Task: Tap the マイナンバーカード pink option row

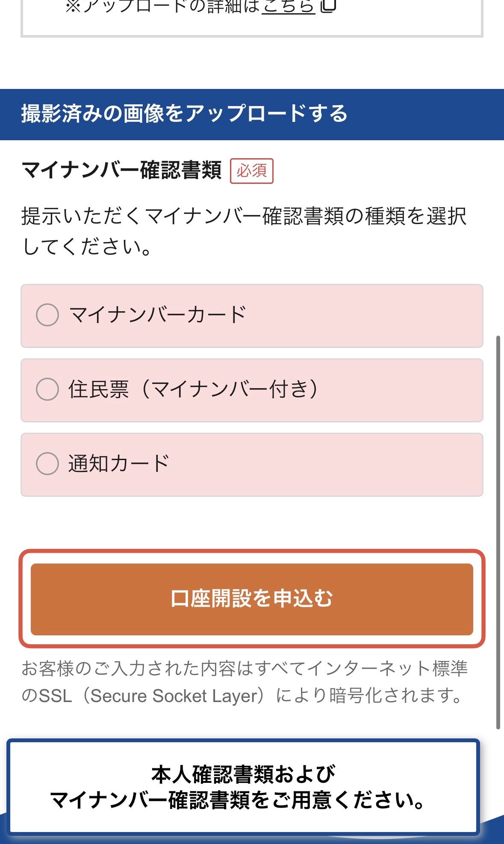Action: click(x=252, y=315)
